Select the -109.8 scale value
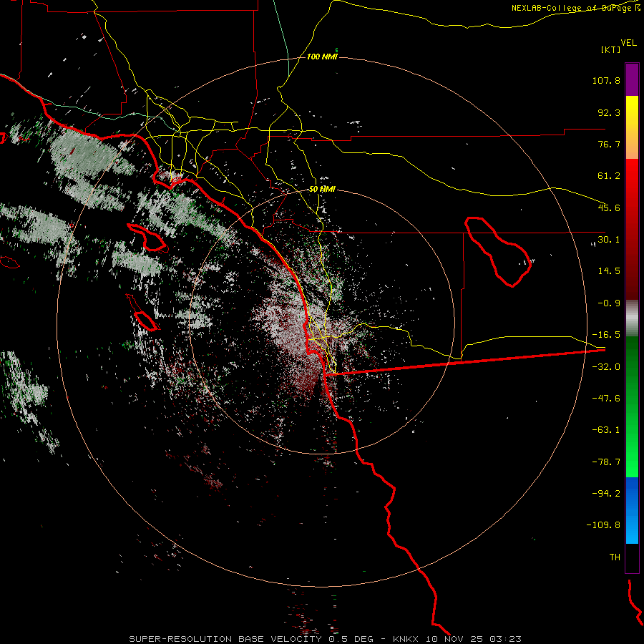The height and width of the screenshot is (644, 644). click(x=603, y=525)
